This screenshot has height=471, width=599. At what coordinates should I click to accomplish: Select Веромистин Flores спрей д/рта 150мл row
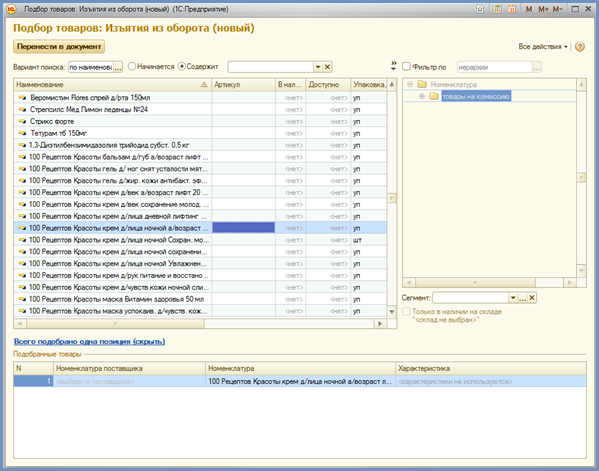(200, 98)
